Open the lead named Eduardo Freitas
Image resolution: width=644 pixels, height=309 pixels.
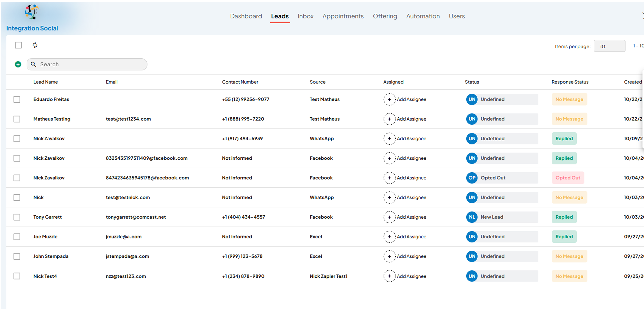pyautogui.click(x=51, y=99)
